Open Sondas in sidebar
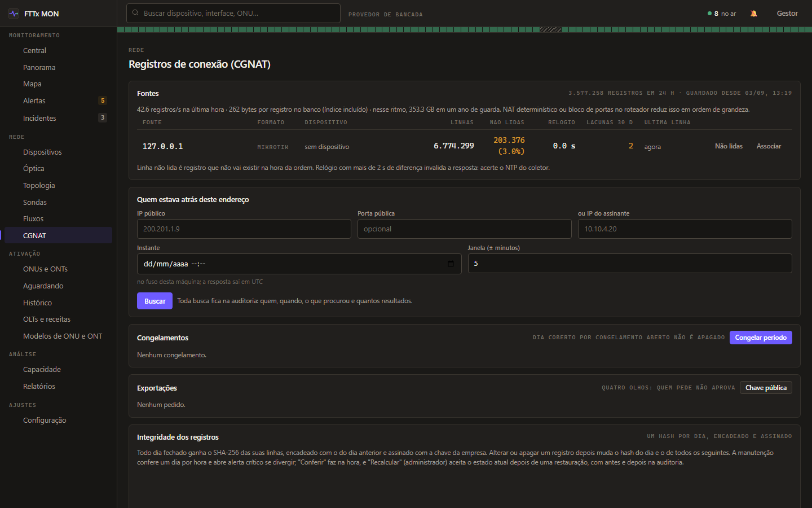 pyautogui.click(x=58, y=202)
